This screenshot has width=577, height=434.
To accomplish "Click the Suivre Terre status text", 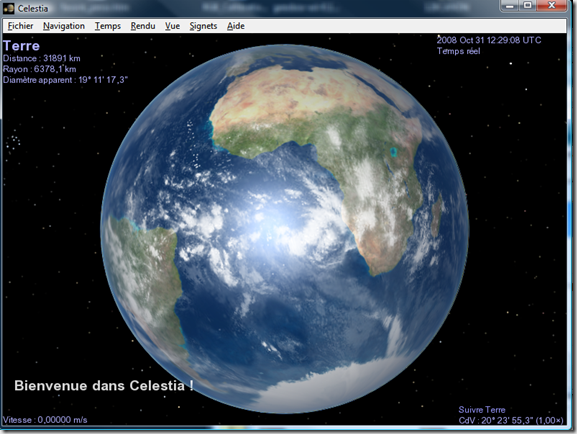I will tap(482, 409).
